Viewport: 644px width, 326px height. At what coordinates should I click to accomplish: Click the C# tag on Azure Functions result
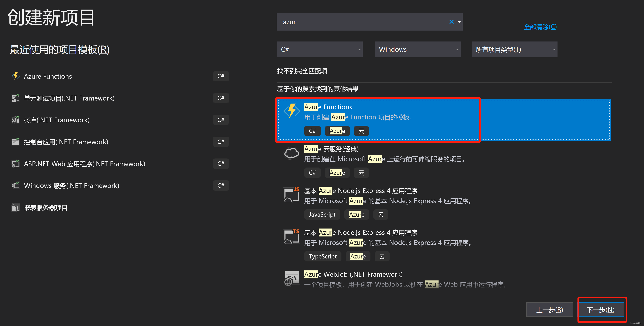tap(312, 131)
